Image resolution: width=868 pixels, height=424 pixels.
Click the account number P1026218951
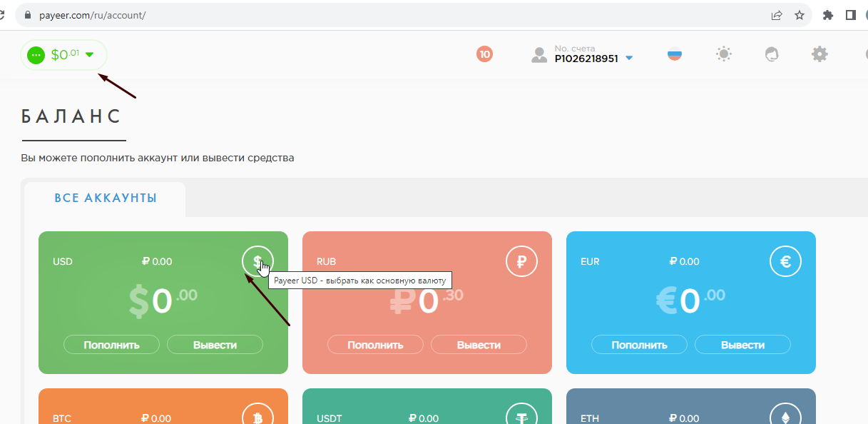(x=586, y=59)
